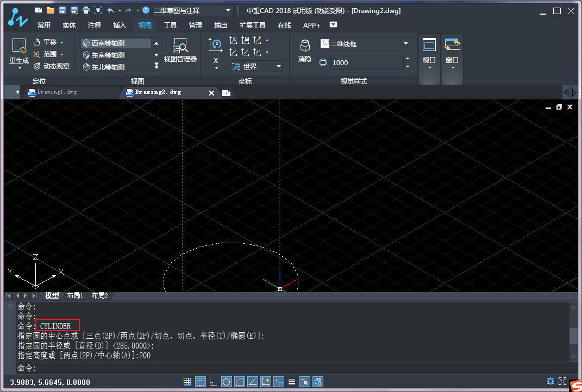
Task: Activate the 重生成 (Regen) tool
Action: 18,49
